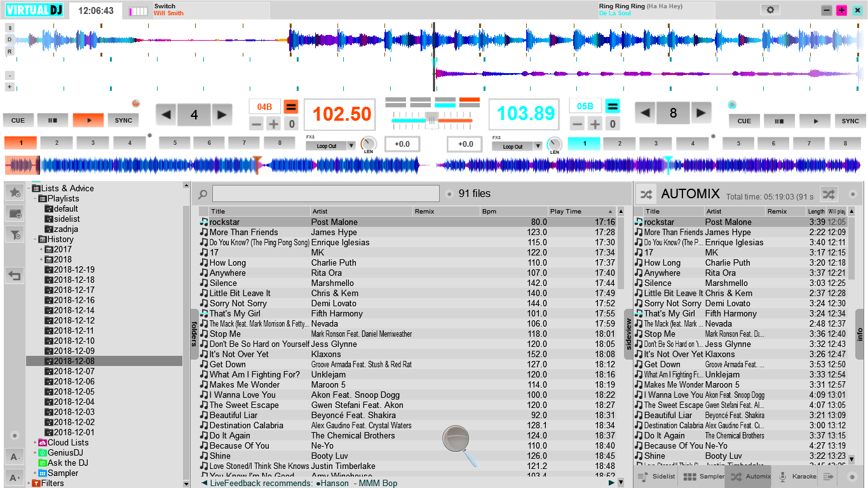Click the add virtual folder icon in sidebar
This screenshot has height=488, width=868.
15,213
